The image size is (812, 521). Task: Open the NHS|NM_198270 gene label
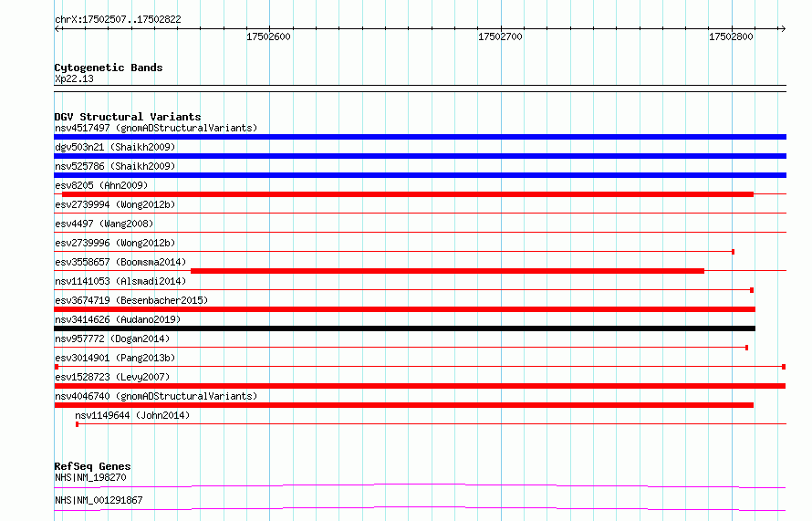pos(90,477)
